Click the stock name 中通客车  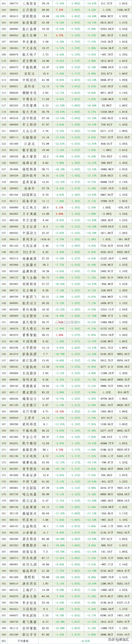click(29, 99)
